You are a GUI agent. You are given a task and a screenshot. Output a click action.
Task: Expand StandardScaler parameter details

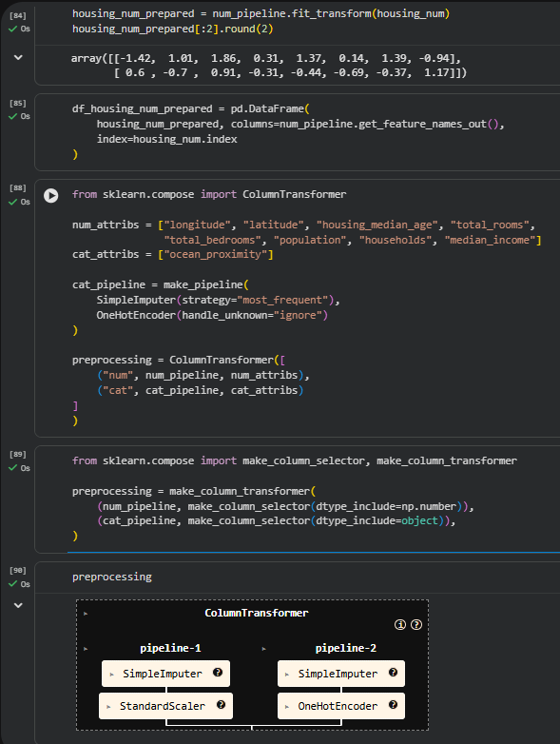tap(108, 707)
